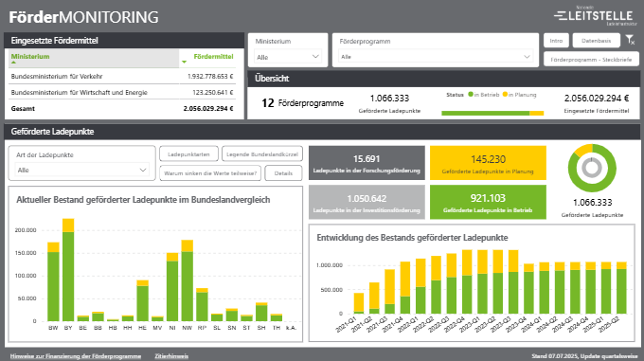Select the SH bar in Bundesland chart
Viewport: 644px width, 361px height.
(x=261, y=312)
